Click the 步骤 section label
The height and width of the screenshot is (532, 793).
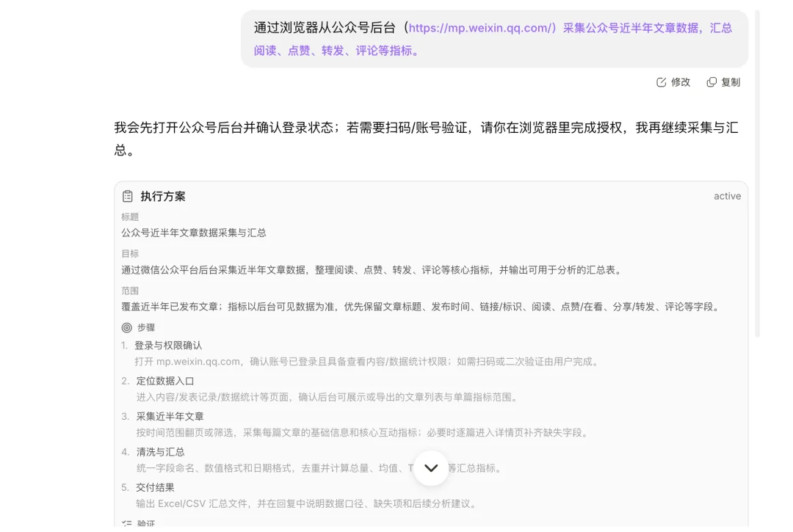tap(146, 328)
